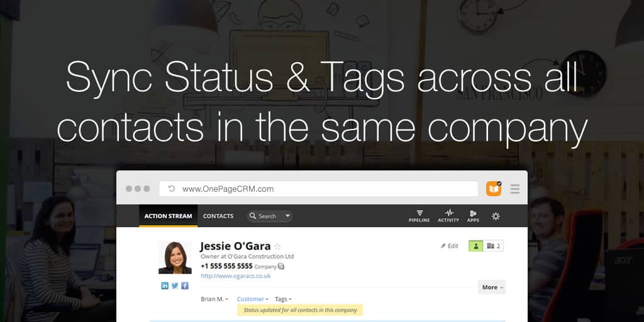Edit Jessie O'Gara's contact
Image resolution: width=644 pixels, height=322 pixels.
[449, 246]
